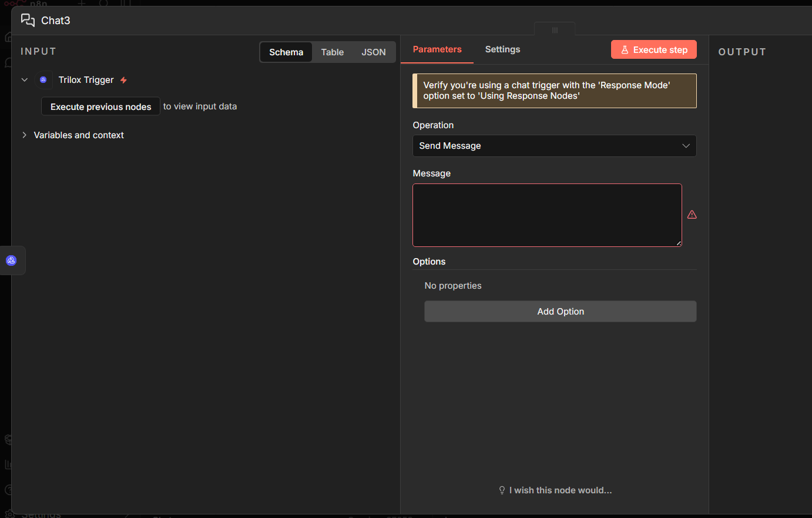Open the Operation dropdown showing Send Message

554,146
